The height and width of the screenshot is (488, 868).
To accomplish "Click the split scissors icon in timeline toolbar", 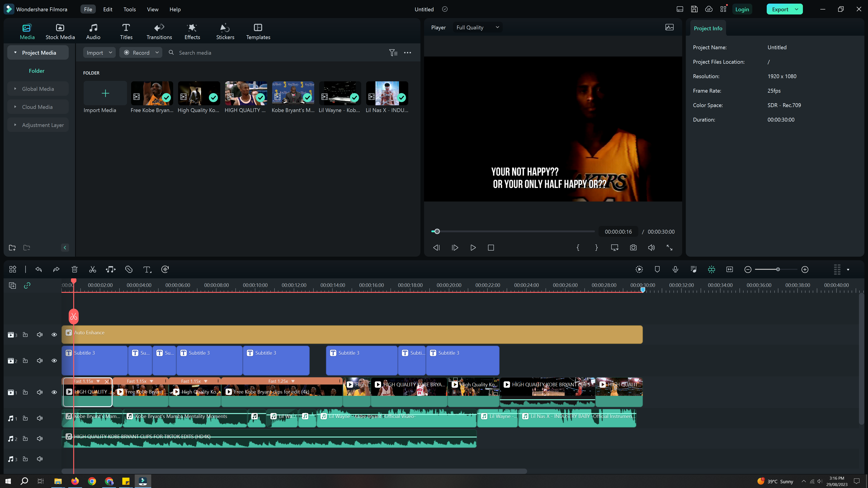I will [x=92, y=270].
